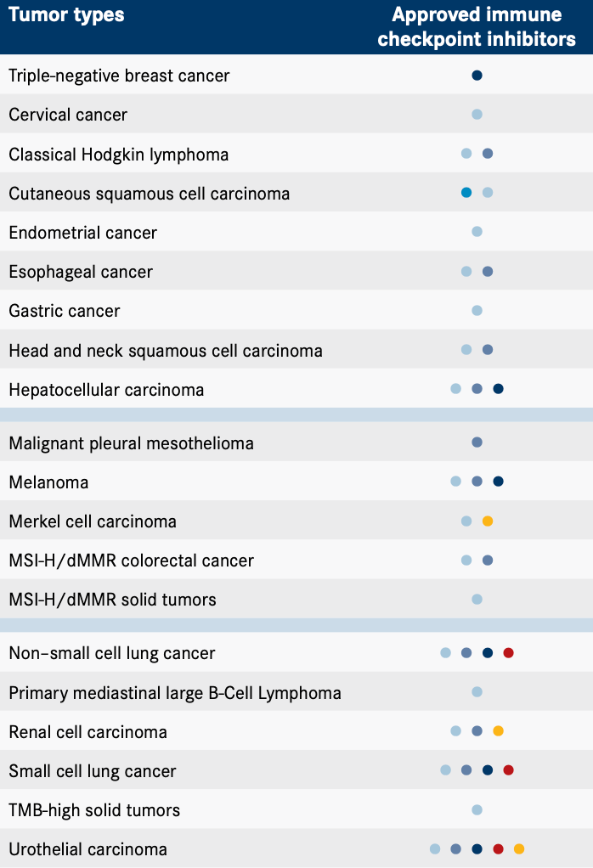Image resolution: width=593 pixels, height=868 pixels.
Task: Click the Primary mediastinal large B-Cell Lymphoma label
Action: tap(175, 693)
